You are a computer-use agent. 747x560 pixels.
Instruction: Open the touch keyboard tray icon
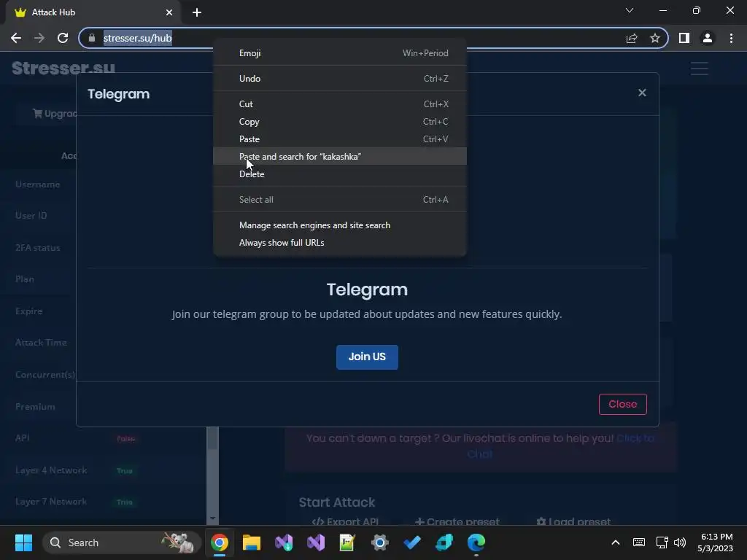639,542
